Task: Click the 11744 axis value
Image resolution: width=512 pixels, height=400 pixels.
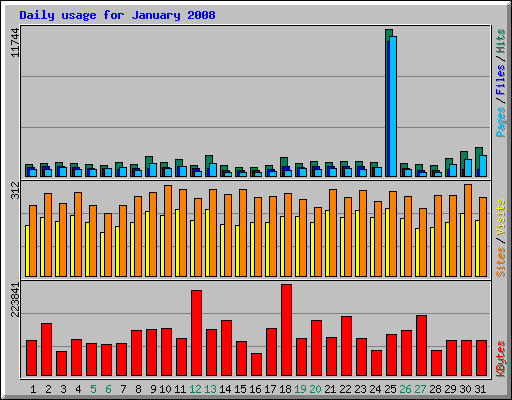Action: coord(15,43)
